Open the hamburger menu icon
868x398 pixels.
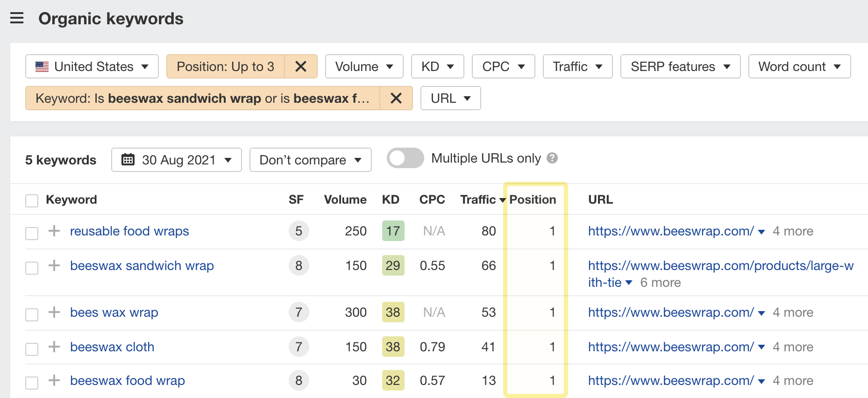tap(17, 19)
